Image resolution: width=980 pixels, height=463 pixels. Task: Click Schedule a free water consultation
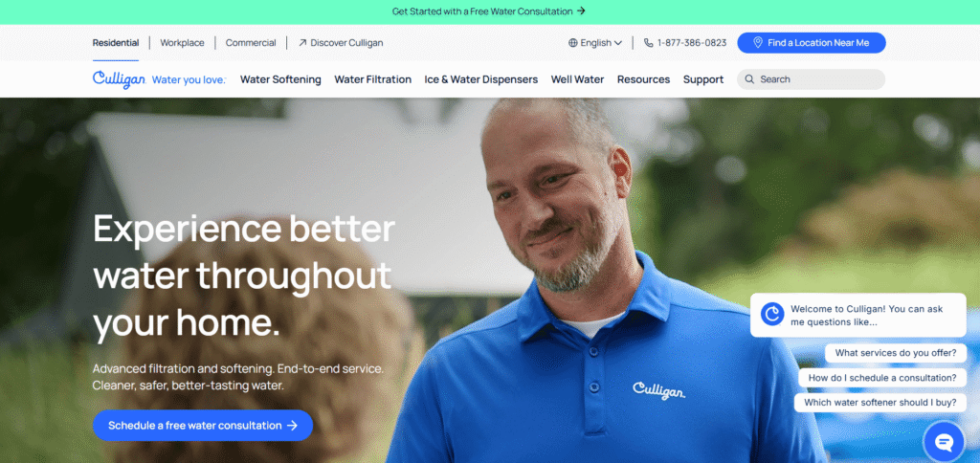point(203,426)
